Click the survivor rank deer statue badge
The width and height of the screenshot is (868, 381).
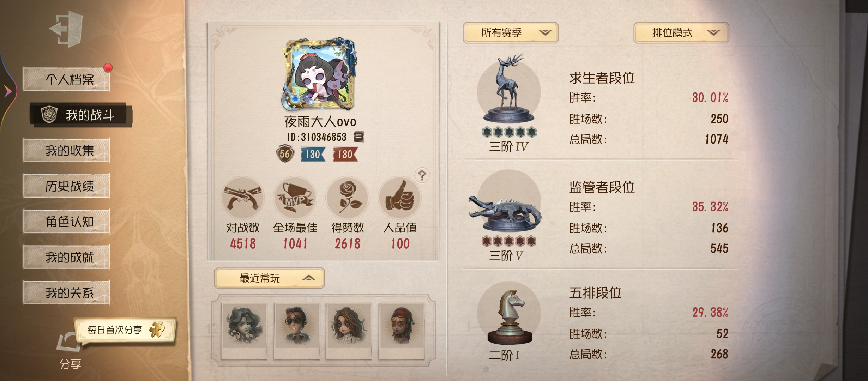(509, 90)
